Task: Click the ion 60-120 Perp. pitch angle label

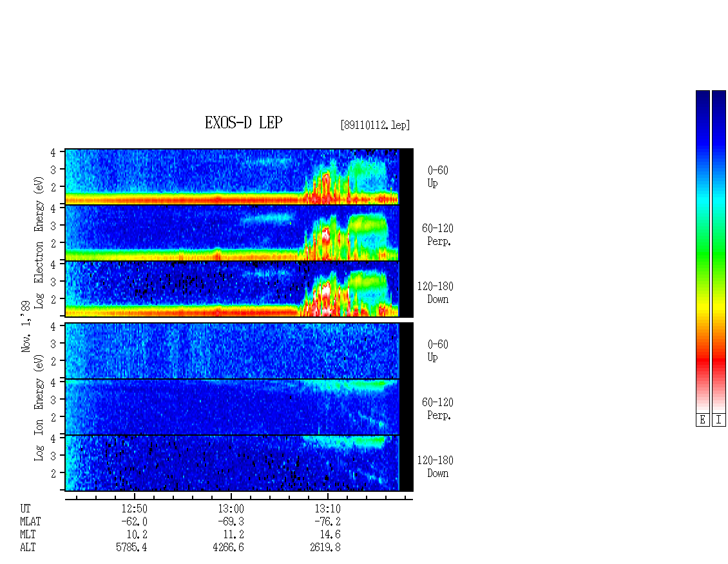Action: coord(437,409)
